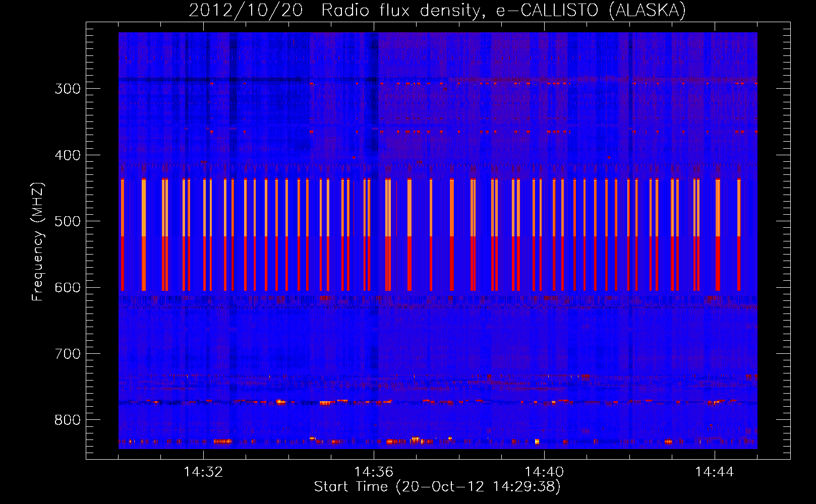Click the "Start Time (20-Oct-12 14:29:38)" label
The height and width of the screenshot is (504, 816).
pos(437,487)
